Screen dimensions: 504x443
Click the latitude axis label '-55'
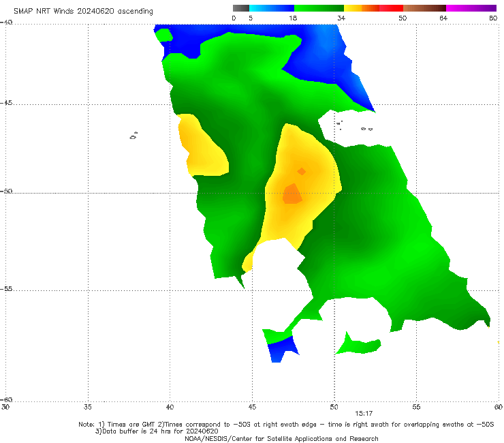pos(6,289)
